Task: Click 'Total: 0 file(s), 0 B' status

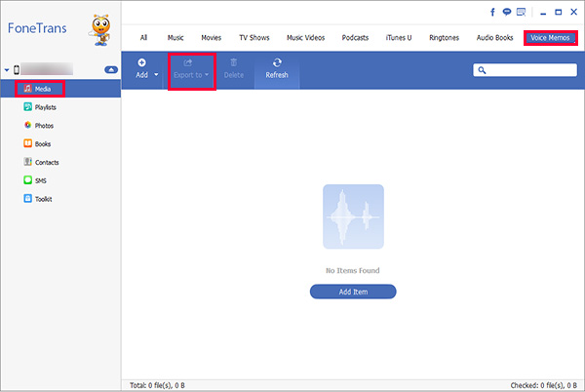Action: [x=157, y=385]
